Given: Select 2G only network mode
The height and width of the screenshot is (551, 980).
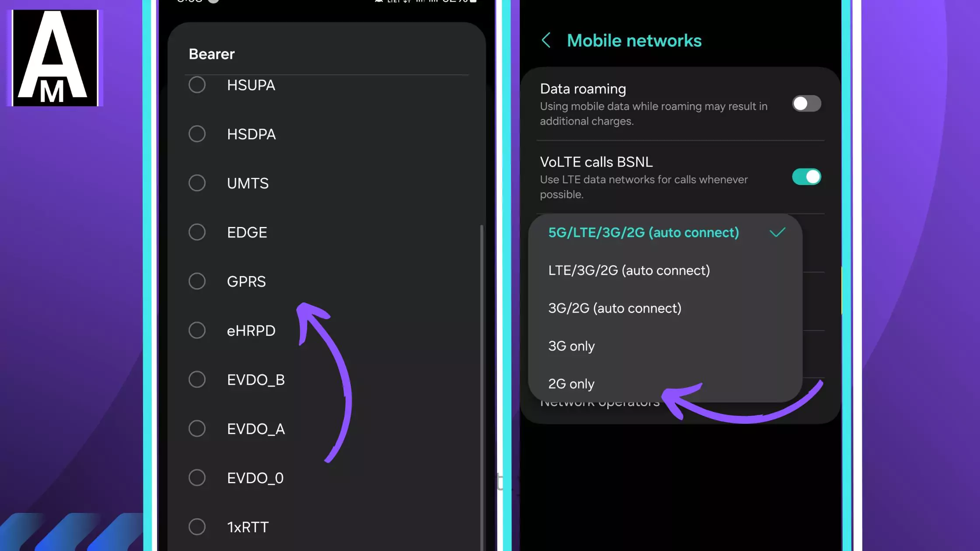Looking at the screenshot, I should (571, 384).
